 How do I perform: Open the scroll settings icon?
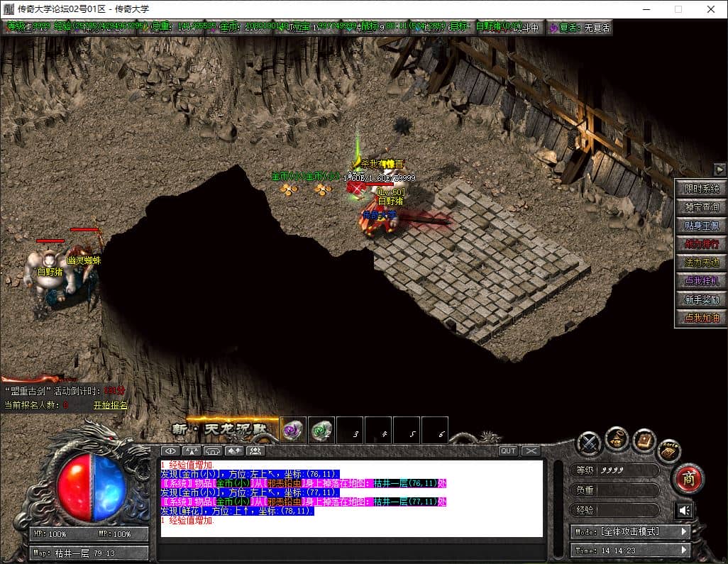[669, 450]
